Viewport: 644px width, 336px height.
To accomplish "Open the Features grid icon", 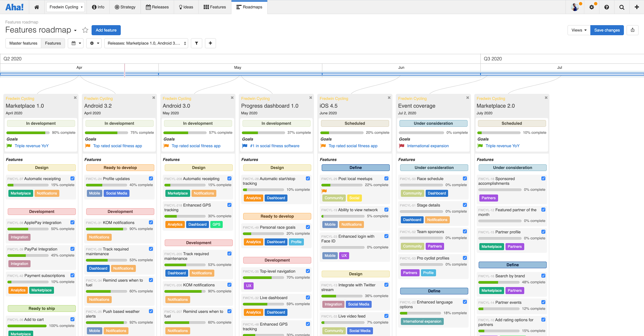I will click(x=206, y=7).
